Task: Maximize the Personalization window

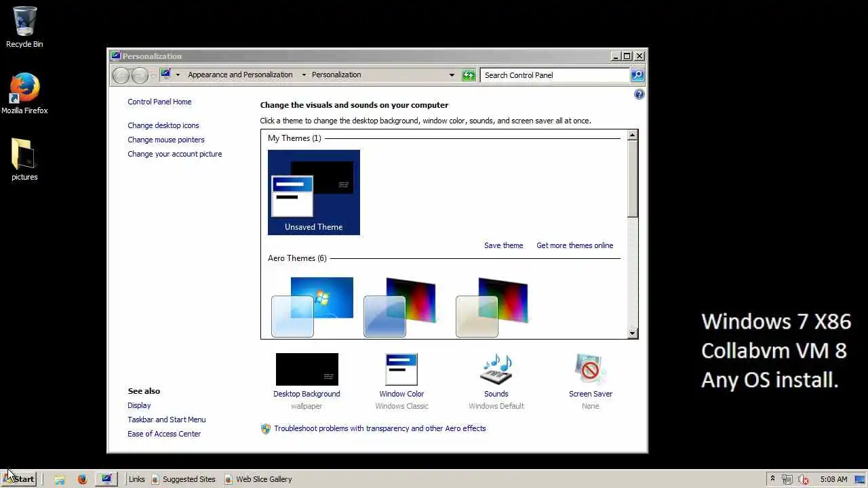Action: [627, 56]
